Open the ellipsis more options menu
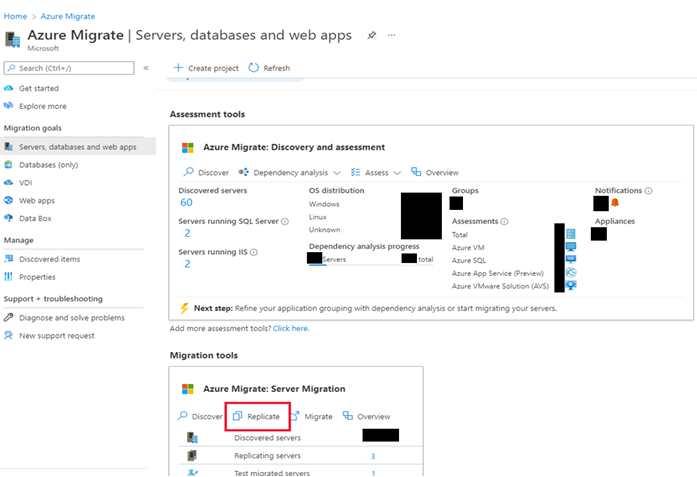 [392, 35]
